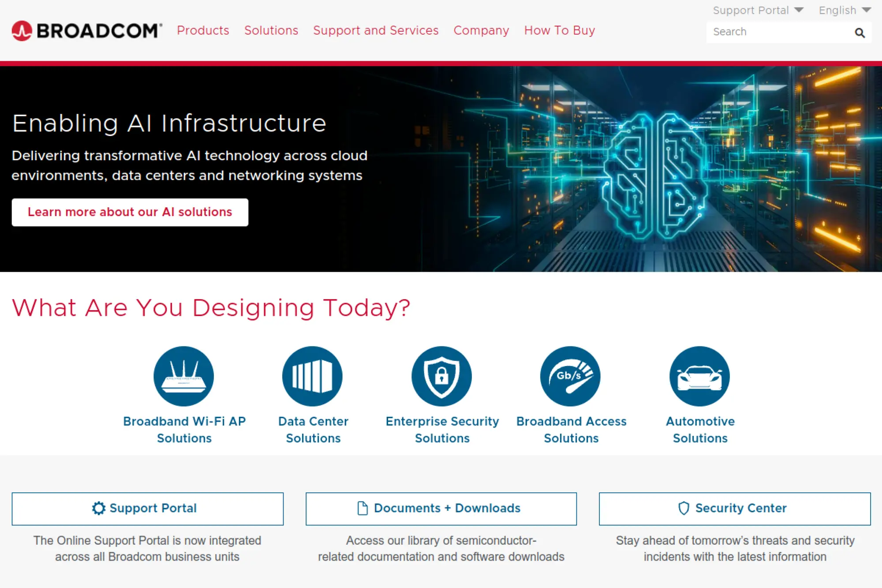Select the Broadband Wi-Fi AP Solutions icon
This screenshot has width=882, height=588.
183,376
